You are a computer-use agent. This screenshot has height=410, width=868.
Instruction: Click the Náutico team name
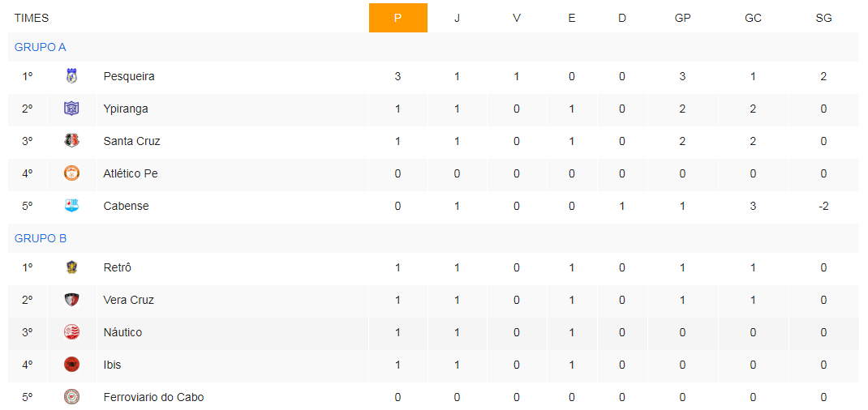coord(122,332)
